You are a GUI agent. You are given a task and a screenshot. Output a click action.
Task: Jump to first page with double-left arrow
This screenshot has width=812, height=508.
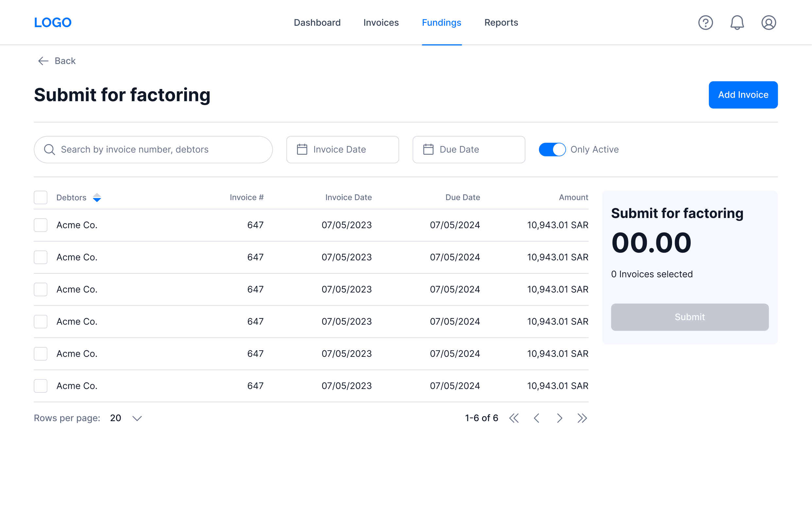tap(514, 418)
